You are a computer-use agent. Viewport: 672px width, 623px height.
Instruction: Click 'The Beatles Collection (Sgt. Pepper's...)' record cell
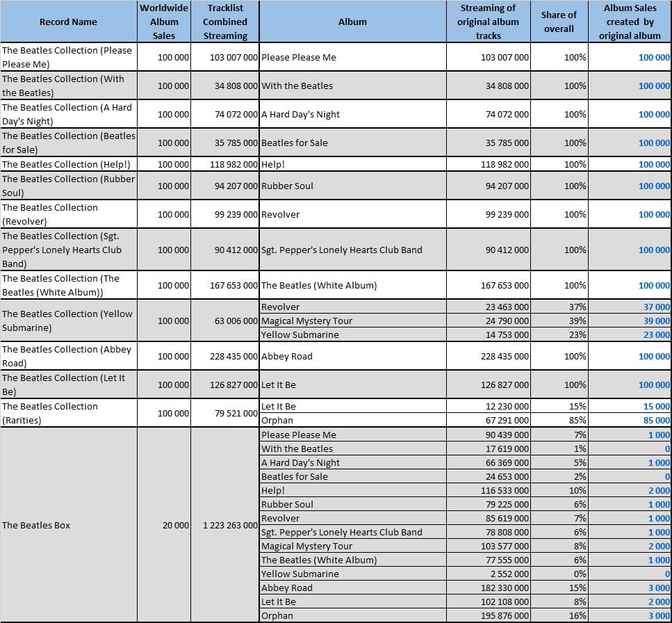pos(69,250)
